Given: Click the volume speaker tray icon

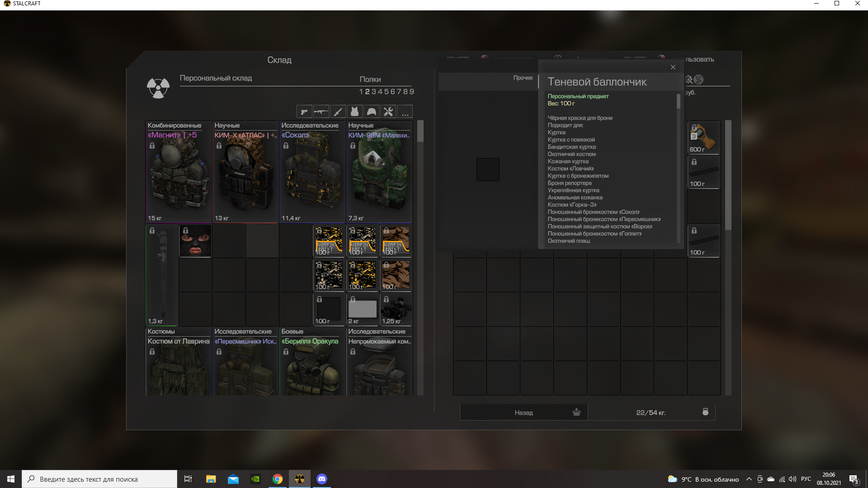Looking at the screenshot, I should click(792, 479).
